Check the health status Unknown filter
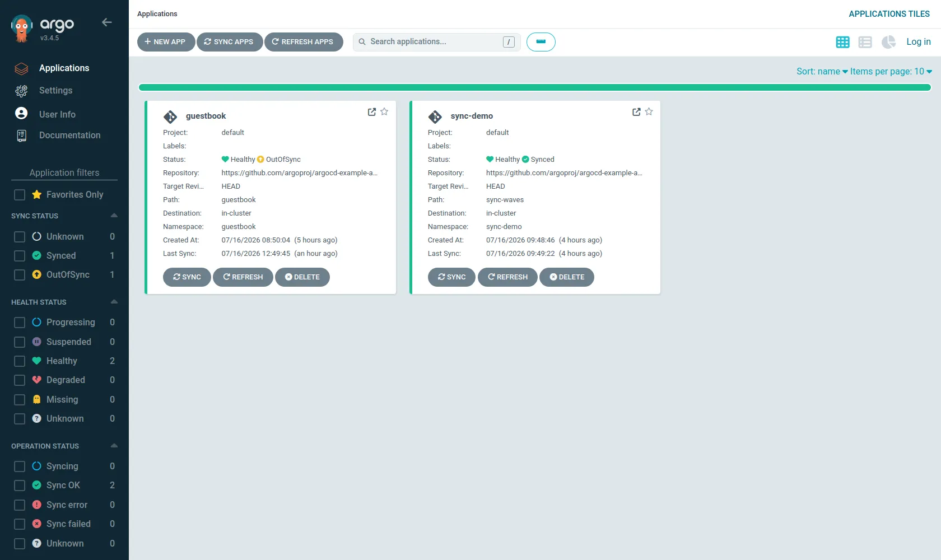 click(x=20, y=419)
